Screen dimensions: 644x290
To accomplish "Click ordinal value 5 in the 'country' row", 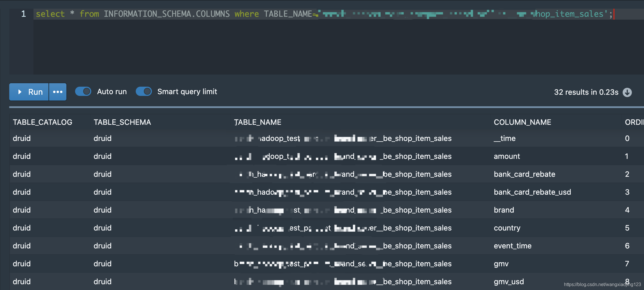I will (x=627, y=228).
